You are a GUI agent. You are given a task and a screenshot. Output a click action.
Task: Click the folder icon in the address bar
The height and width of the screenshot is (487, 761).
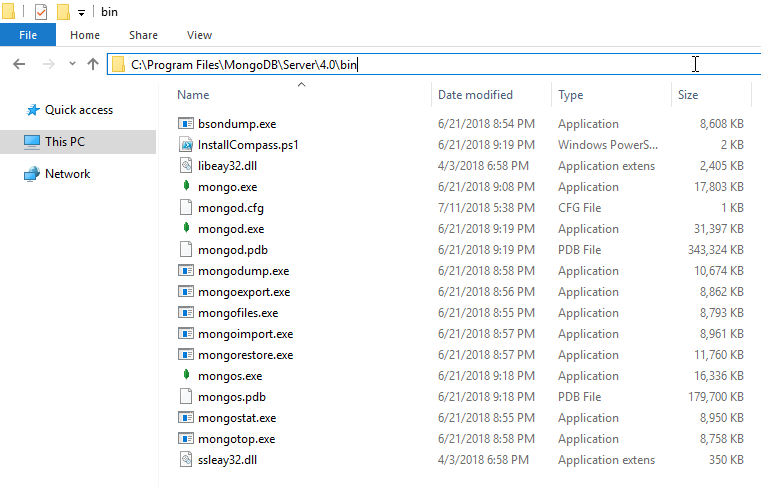coord(118,64)
